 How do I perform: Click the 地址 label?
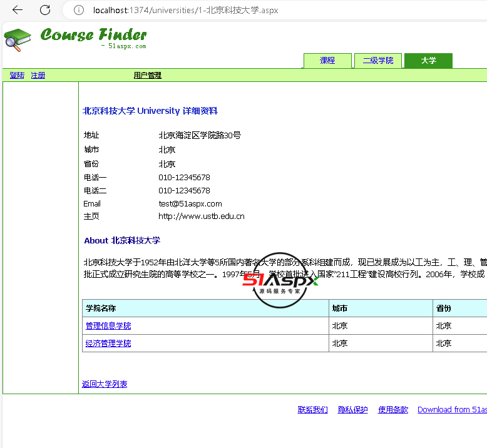(91, 135)
